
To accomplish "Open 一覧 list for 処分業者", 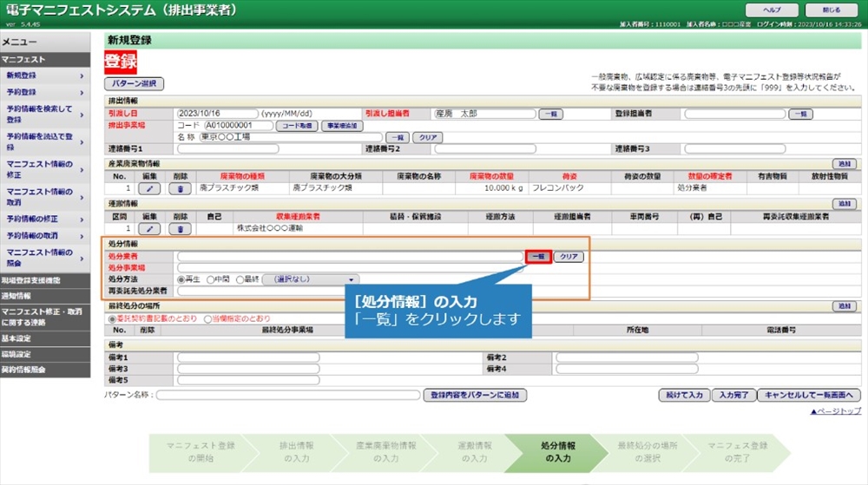I will pos(539,257).
